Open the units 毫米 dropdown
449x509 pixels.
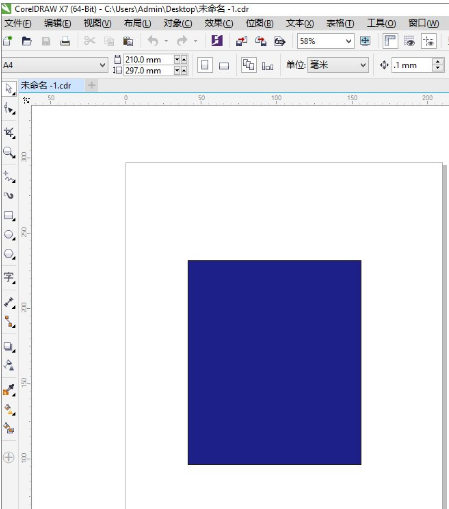point(363,65)
